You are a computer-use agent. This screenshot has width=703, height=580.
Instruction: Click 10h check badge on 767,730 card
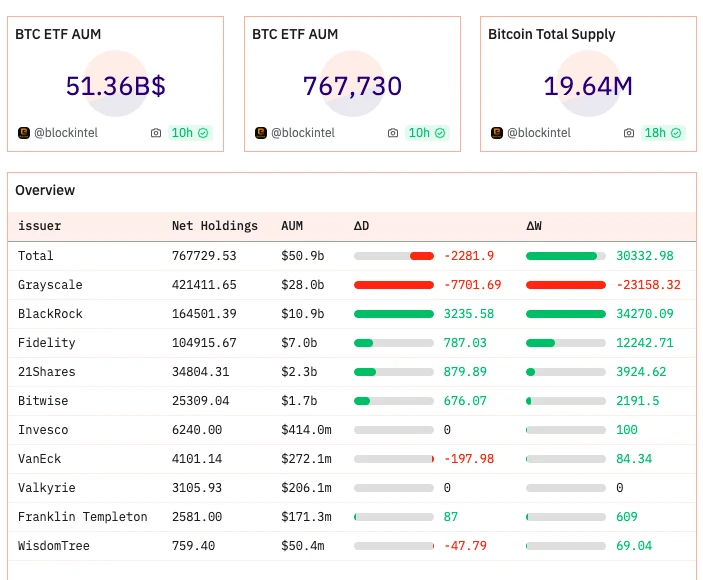point(427,133)
